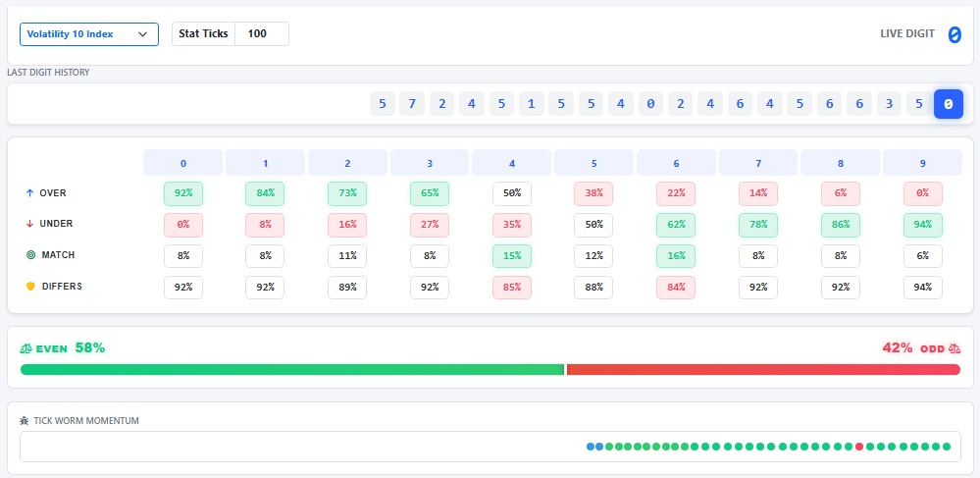Click the red portion of the even/odd bar

point(763,370)
